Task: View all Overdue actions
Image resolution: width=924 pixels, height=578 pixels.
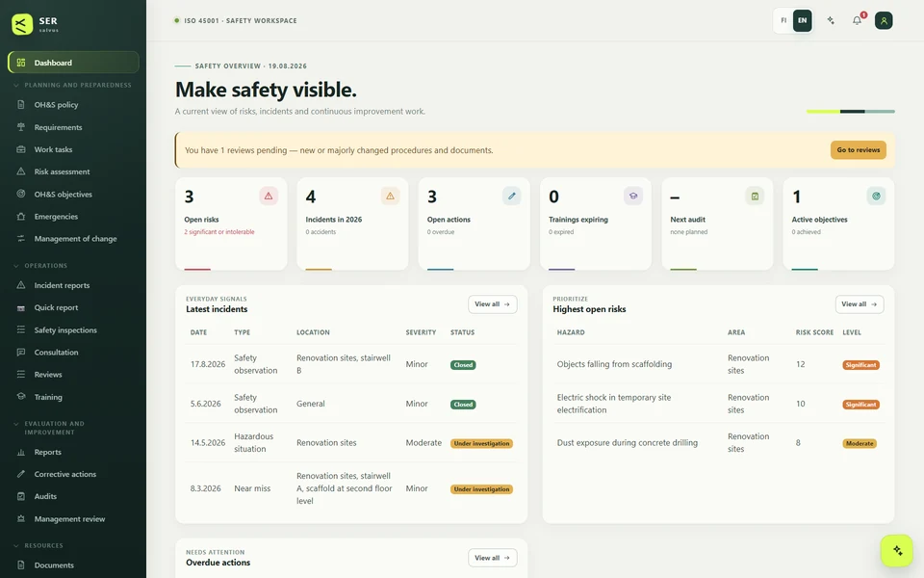Action: (x=492, y=558)
